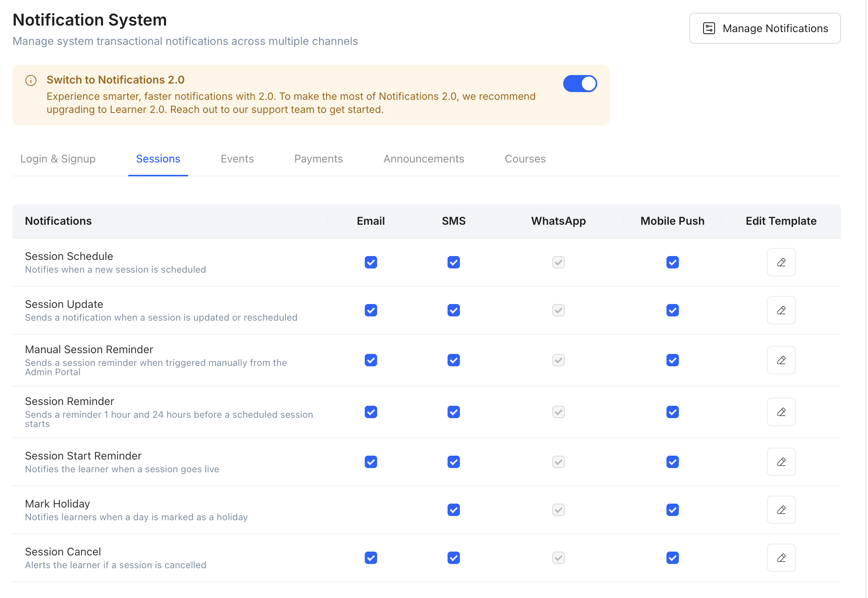The width and height of the screenshot is (868, 598).
Task: Click the Notification System page heading
Action: (90, 20)
